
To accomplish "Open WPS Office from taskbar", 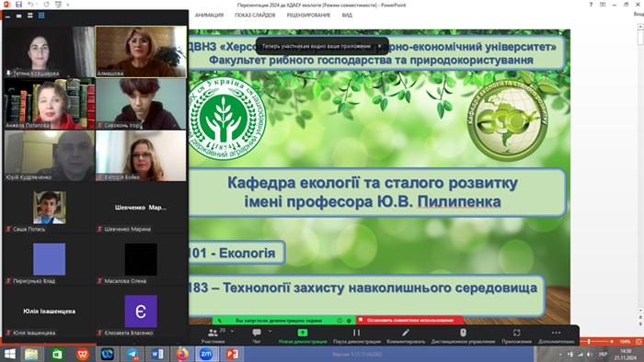I will click(x=82, y=354).
